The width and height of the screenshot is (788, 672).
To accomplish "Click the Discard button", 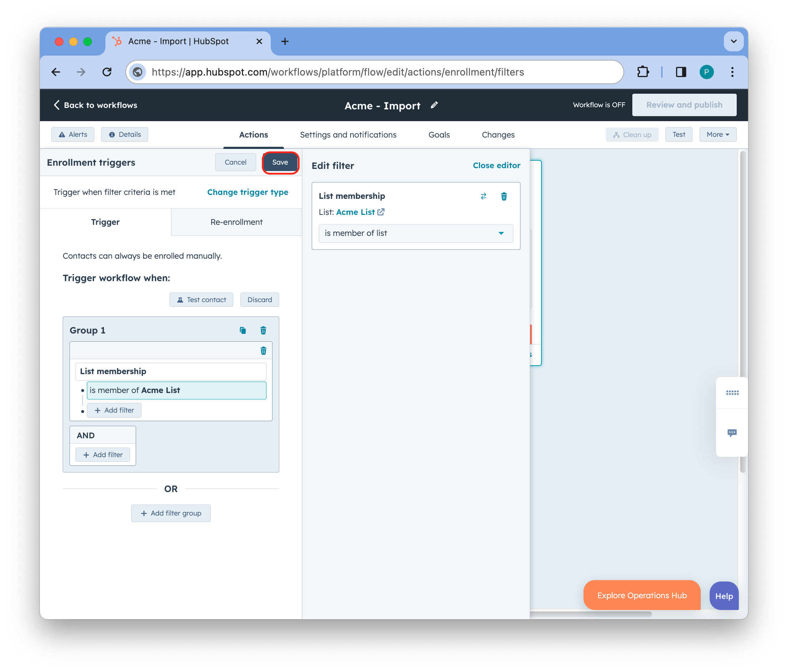I will 259,300.
